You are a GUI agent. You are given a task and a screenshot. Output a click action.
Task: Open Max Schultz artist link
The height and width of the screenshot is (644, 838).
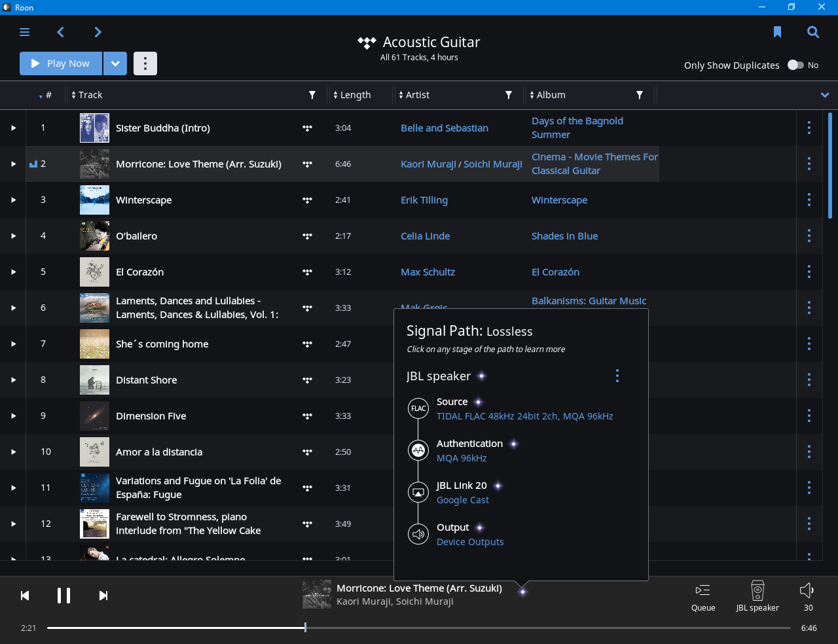pyautogui.click(x=428, y=272)
